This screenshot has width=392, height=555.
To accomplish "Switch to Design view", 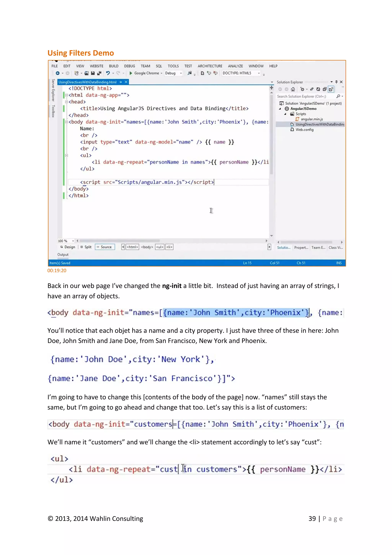I will [x=68, y=247].
